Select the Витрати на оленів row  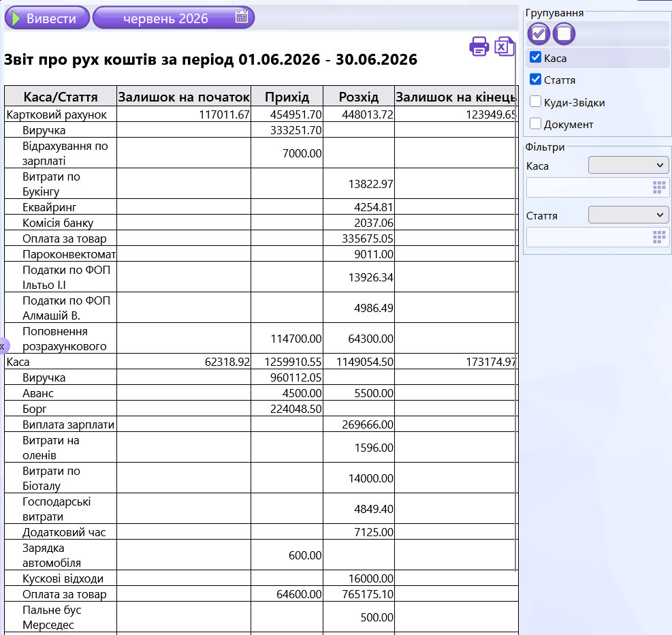(x=261, y=447)
